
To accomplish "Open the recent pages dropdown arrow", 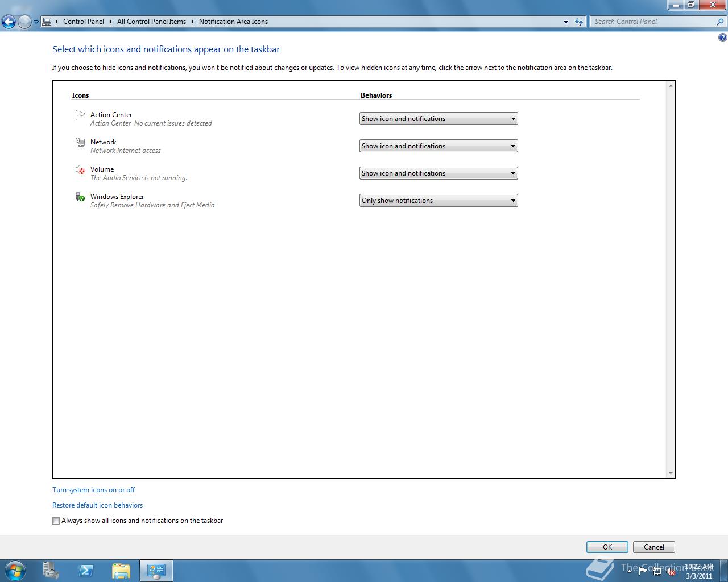I will coord(36,22).
